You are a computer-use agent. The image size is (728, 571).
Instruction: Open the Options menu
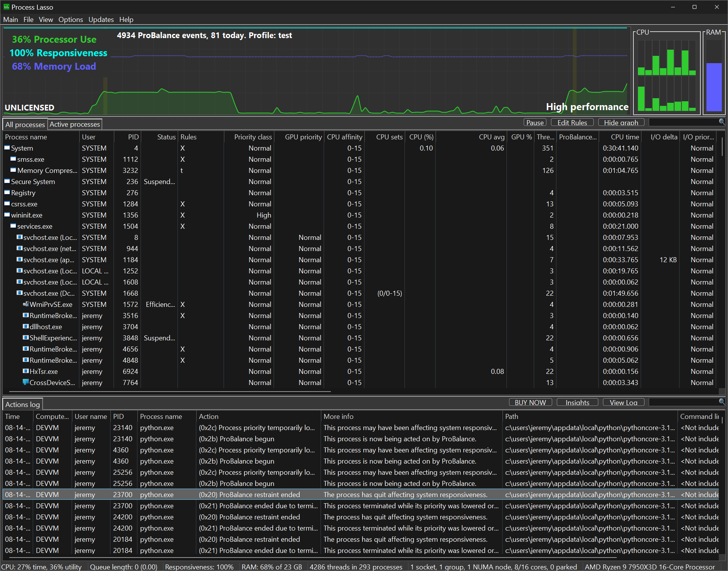click(x=71, y=20)
